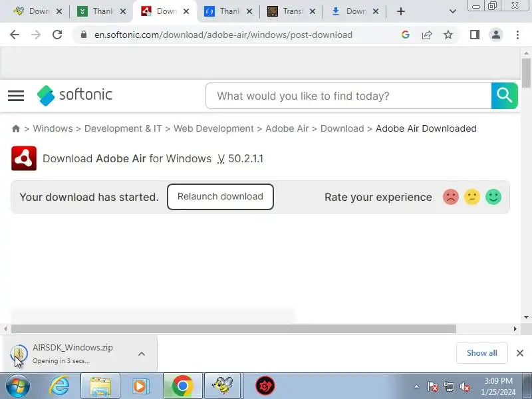Image resolution: width=532 pixels, height=399 pixels.
Task: Open the Windows breadcrumb link
Action: tap(53, 128)
